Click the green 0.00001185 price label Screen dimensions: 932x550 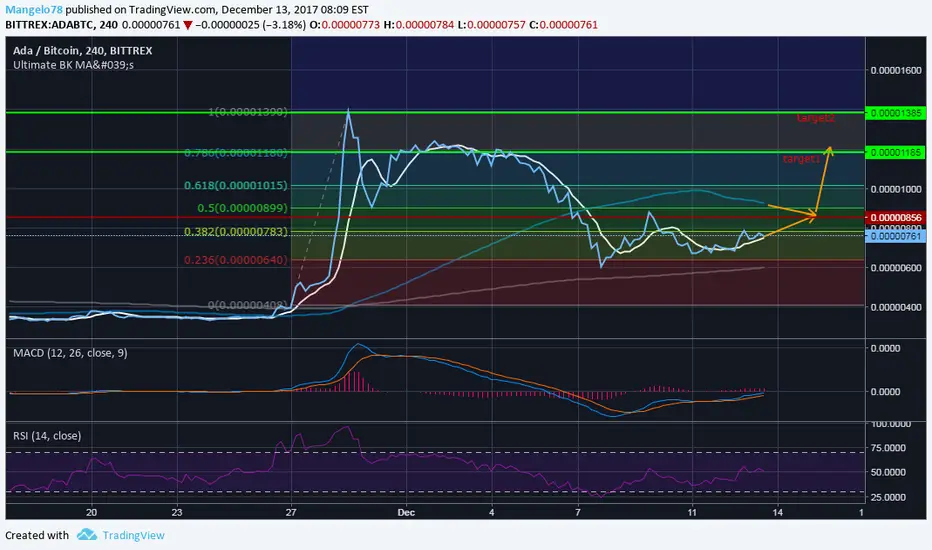coord(895,153)
